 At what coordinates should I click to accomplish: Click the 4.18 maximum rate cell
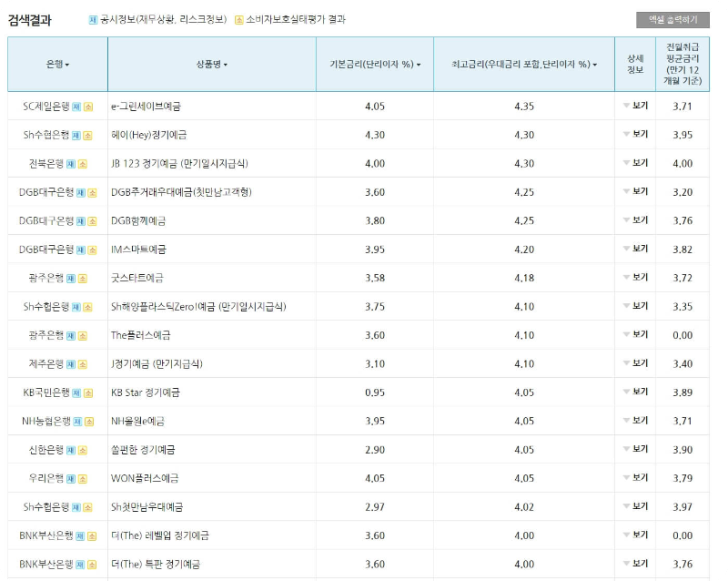[x=524, y=278]
